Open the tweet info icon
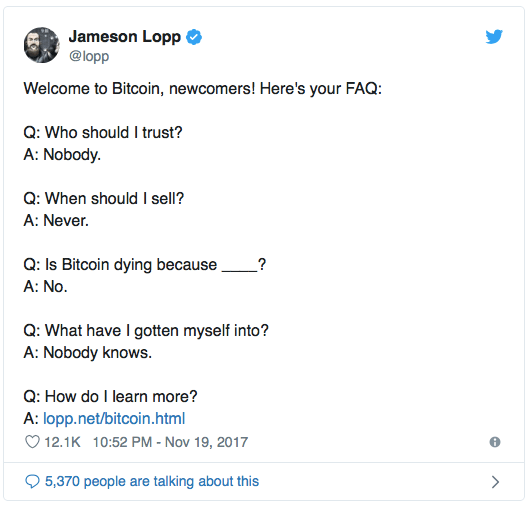Screen dimensions: 531x506 (495, 442)
